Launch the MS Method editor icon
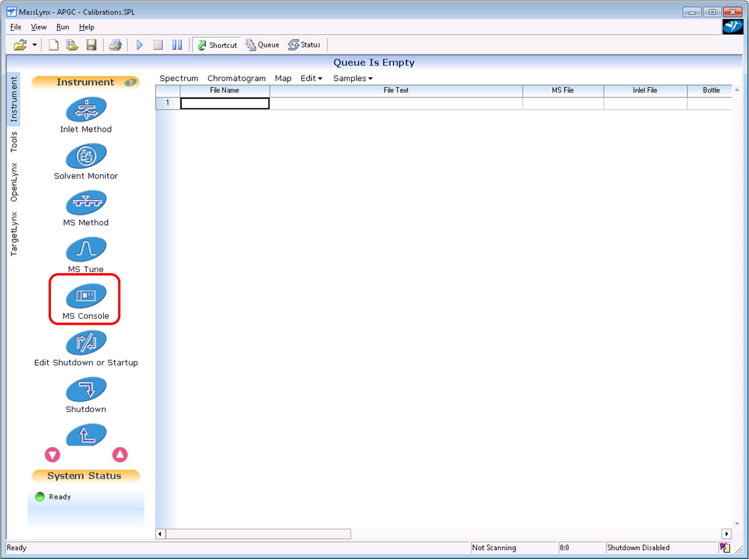The height and width of the screenshot is (560, 749). [x=86, y=203]
